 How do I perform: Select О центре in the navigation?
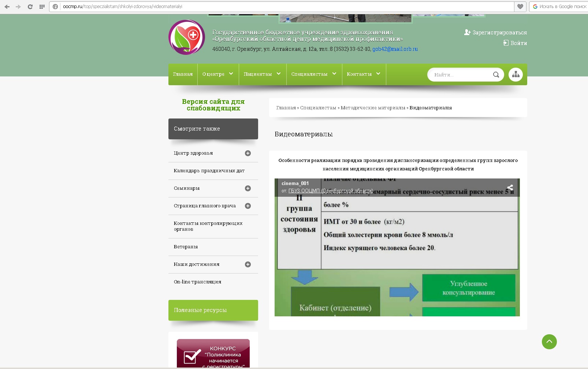[213, 74]
